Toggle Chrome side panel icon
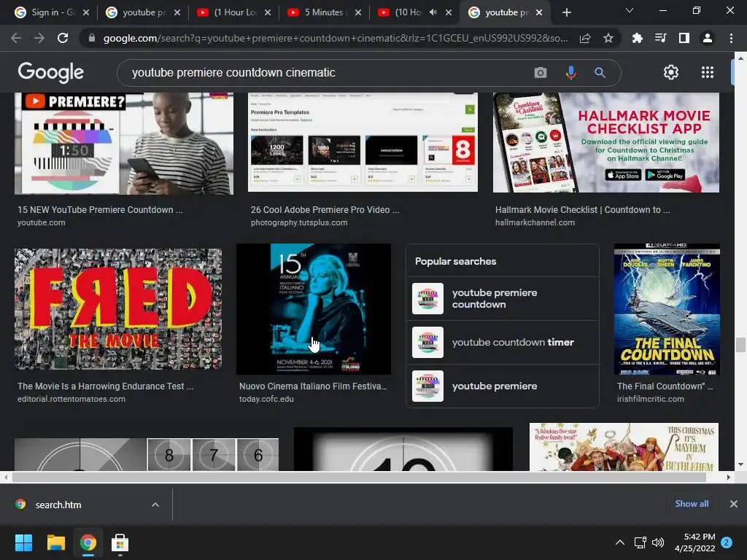 [684, 38]
